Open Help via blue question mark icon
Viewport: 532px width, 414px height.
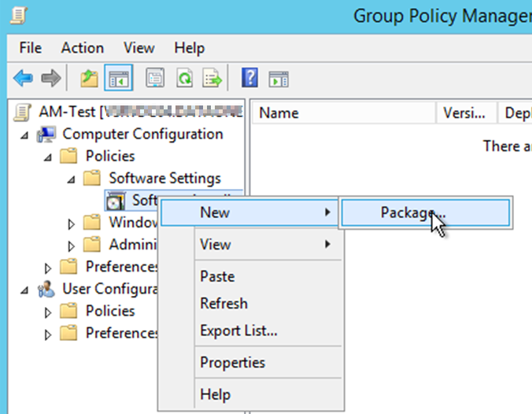coord(250,78)
